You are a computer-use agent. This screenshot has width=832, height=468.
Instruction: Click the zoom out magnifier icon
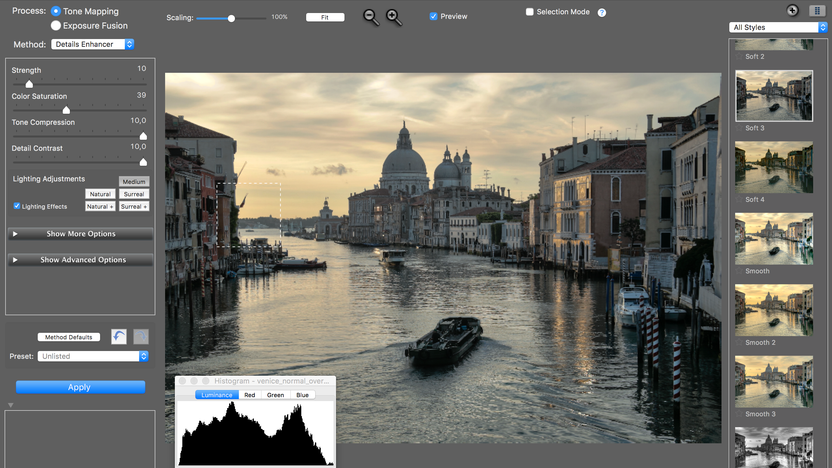371,17
